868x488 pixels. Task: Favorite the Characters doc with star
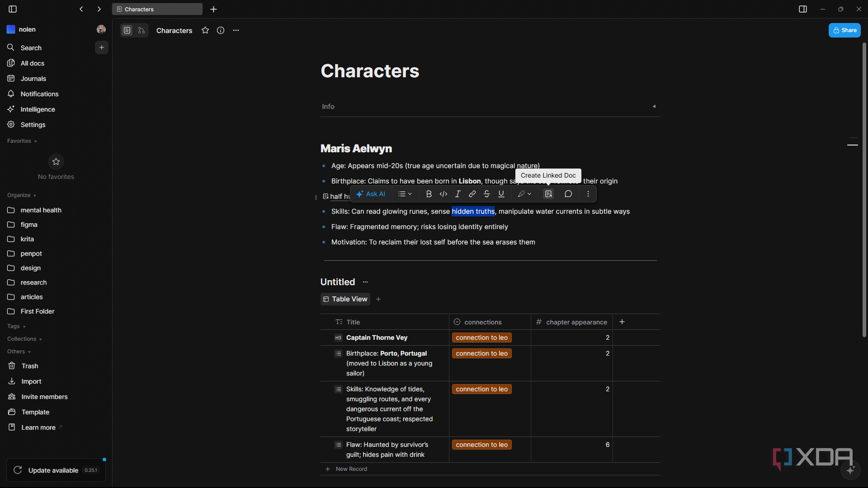(x=205, y=30)
